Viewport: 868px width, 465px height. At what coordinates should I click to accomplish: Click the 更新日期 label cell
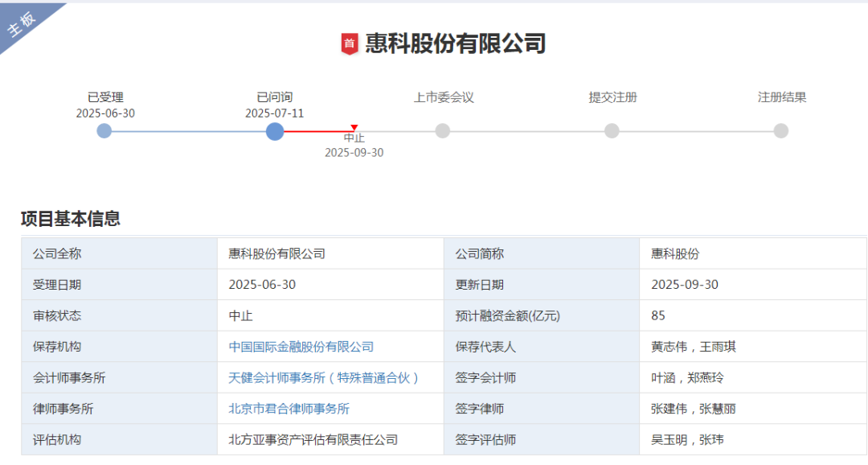[x=542, y=285]
